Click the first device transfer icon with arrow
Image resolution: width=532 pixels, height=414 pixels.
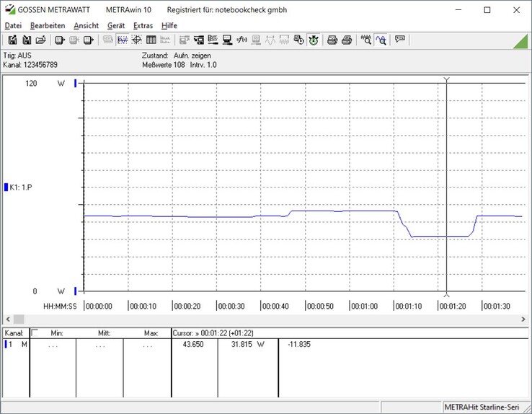coord(60,40)
